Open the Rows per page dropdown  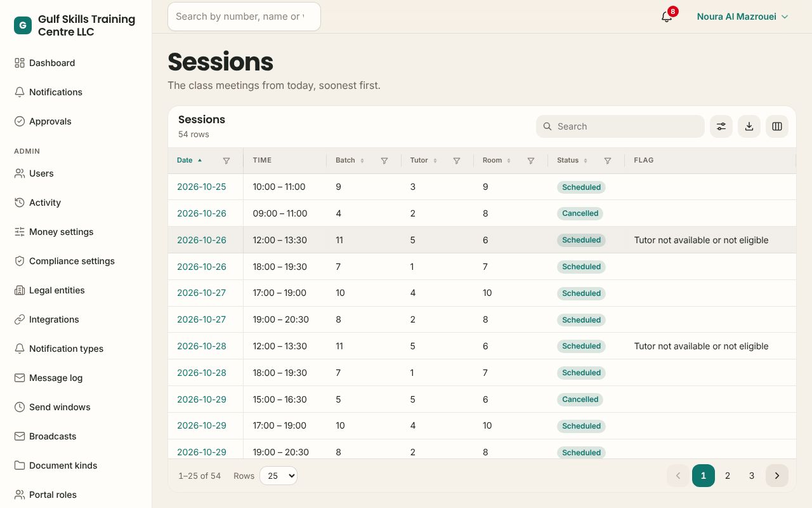pyautogui.click(x=278, y=476)
